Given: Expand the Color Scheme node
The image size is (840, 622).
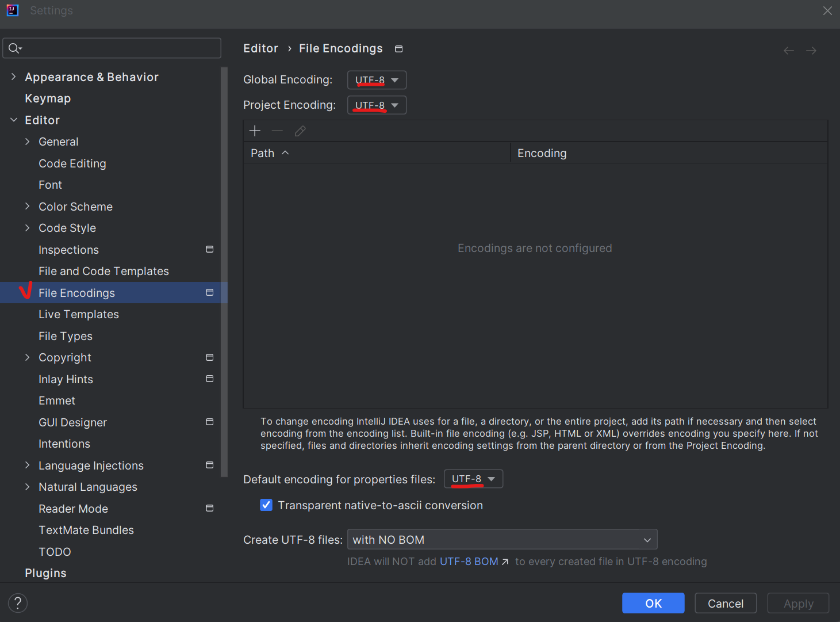Looking at the screenshot, I should point(27,206).
